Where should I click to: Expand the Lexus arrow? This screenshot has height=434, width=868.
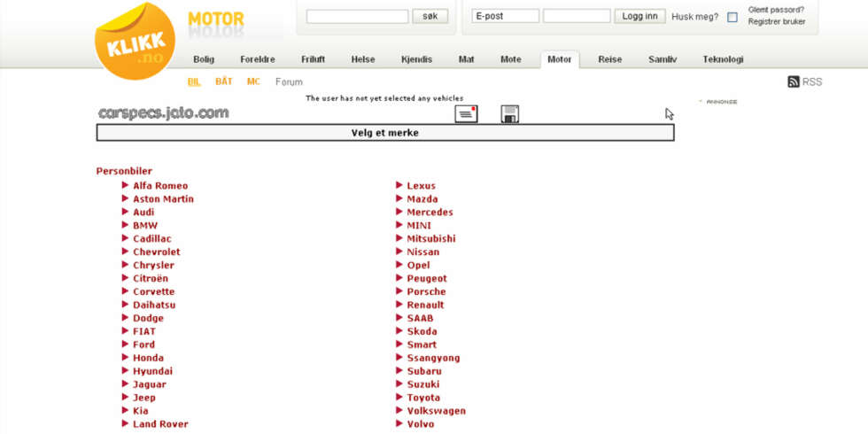[x=399, y=185]
